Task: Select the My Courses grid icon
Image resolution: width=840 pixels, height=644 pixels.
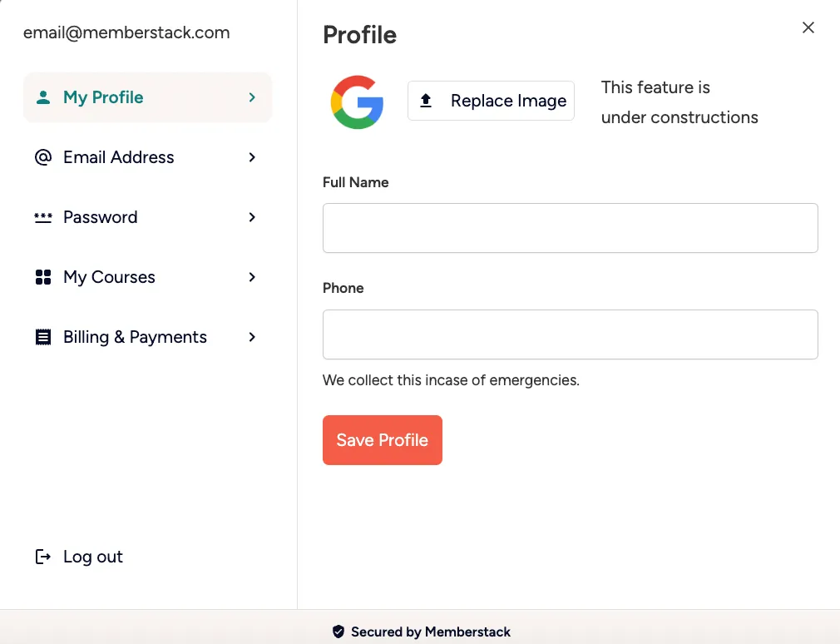Action: (x=42, y=276)
